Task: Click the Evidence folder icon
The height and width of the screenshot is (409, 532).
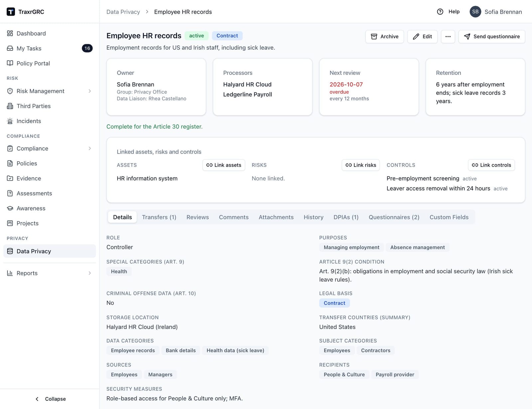Action: [10, 178]
